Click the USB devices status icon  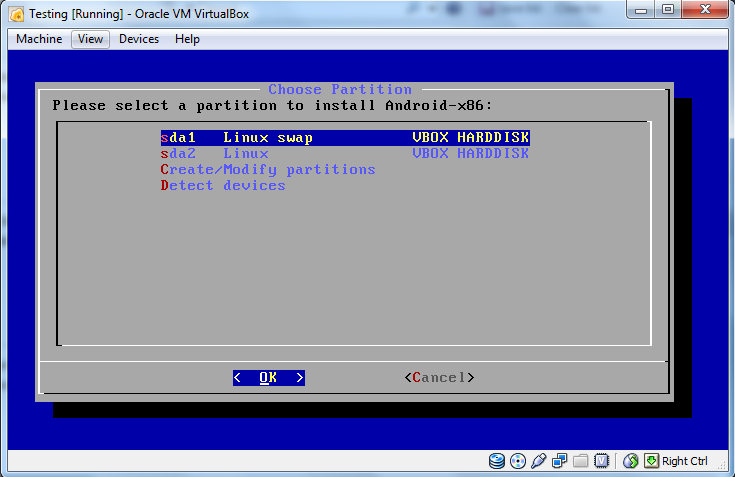[x=539, y=461]
